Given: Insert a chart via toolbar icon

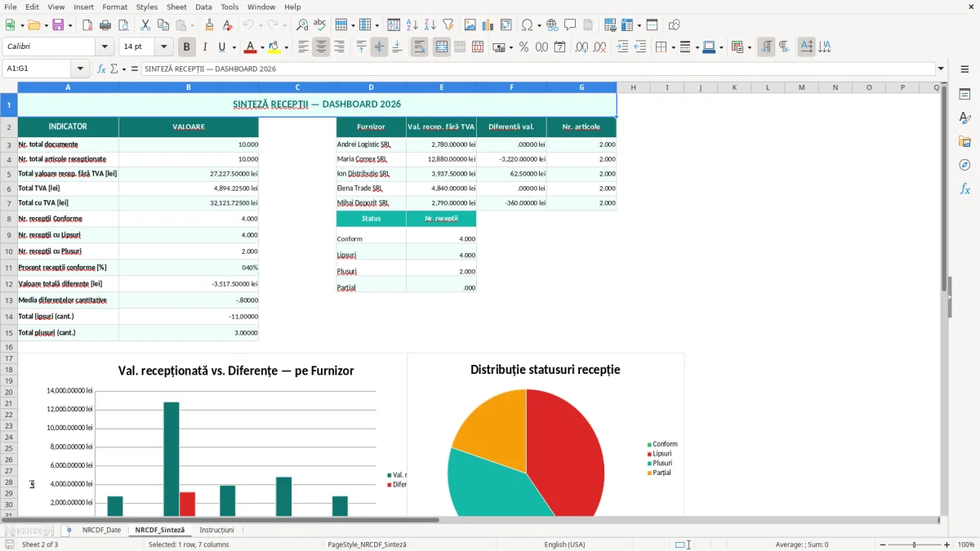Looking at the screenshot, I should [x=488, y=25].
